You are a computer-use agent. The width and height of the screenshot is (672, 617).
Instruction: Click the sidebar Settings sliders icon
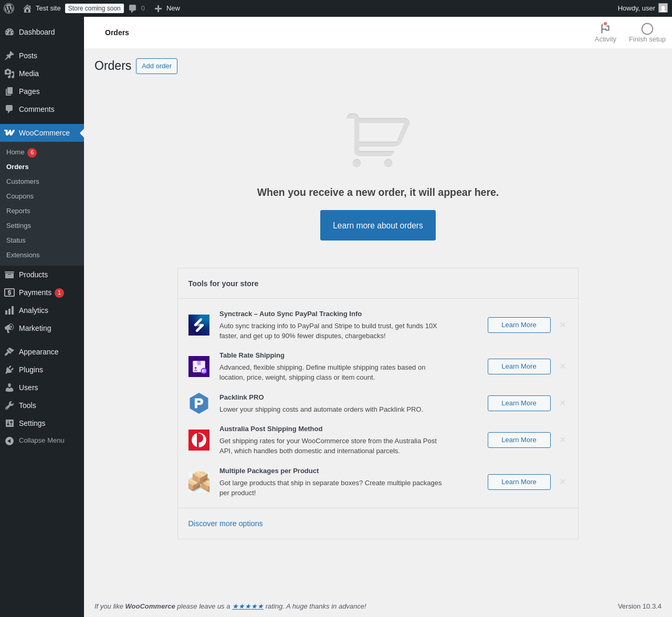(x=9, y=423)
